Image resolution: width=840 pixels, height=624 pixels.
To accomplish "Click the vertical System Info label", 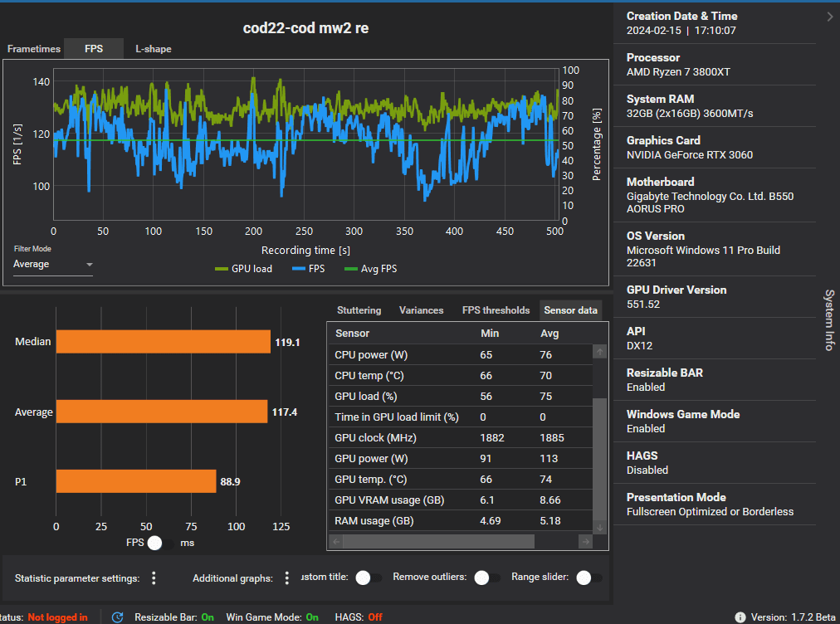I will (x=828, y=320).
